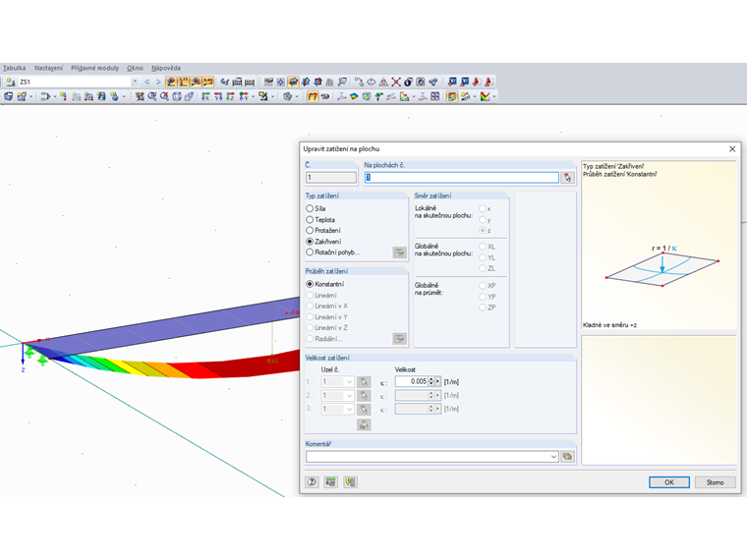Open arrow menu right of κ value spinner
This screenshot has width=747, height=560.
tap(437, 381)
